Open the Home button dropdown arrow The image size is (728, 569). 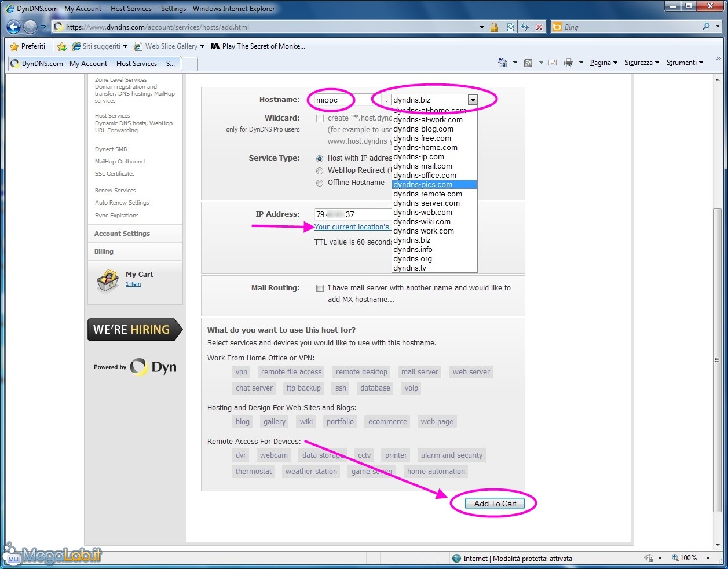click(x=515, y=63)
